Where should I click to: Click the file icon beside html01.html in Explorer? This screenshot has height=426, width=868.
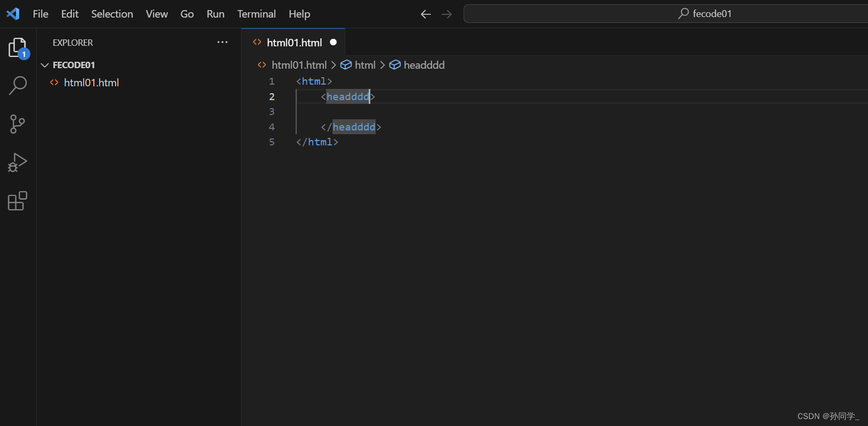(54, 83)
